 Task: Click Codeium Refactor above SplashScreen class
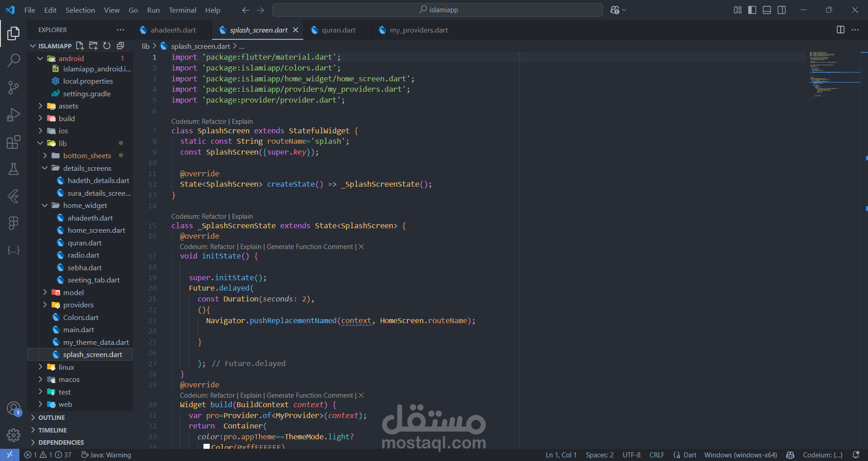click(x=214, y=122)
